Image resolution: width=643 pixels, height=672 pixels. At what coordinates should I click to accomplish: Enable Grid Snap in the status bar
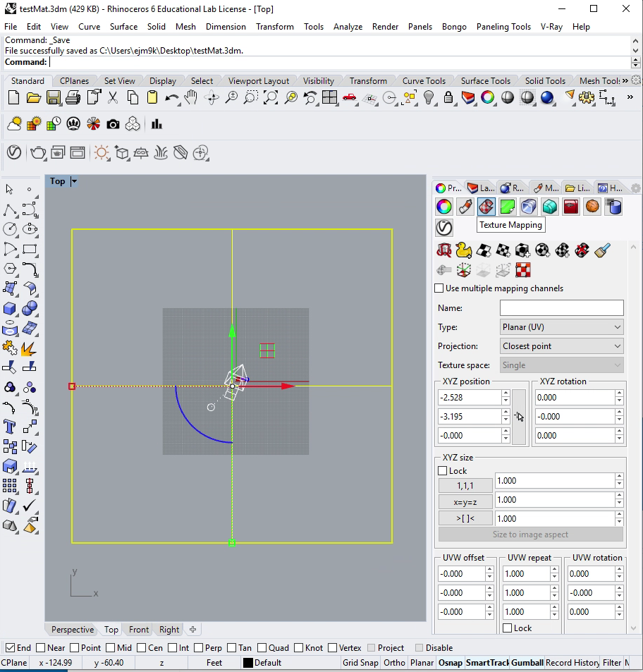click(x=360, y=663)
